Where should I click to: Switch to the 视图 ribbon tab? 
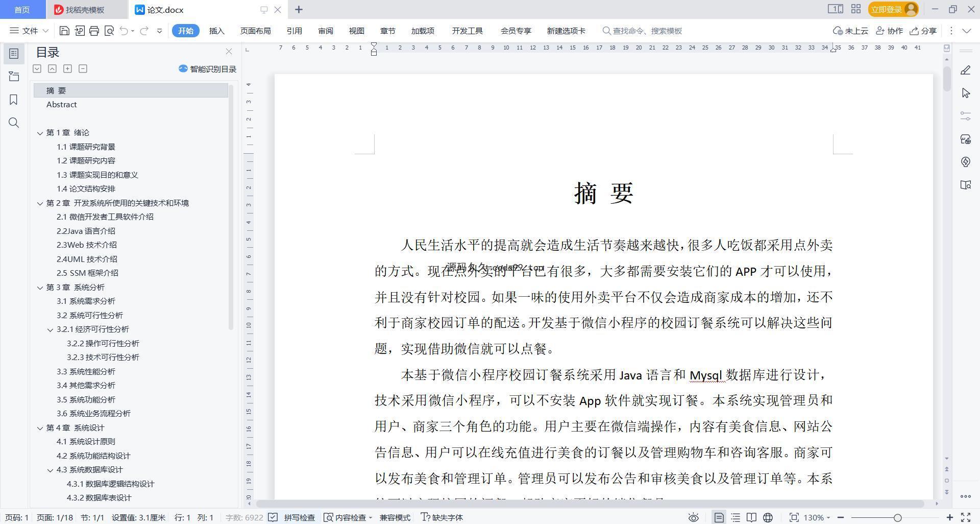click(357, 31)
